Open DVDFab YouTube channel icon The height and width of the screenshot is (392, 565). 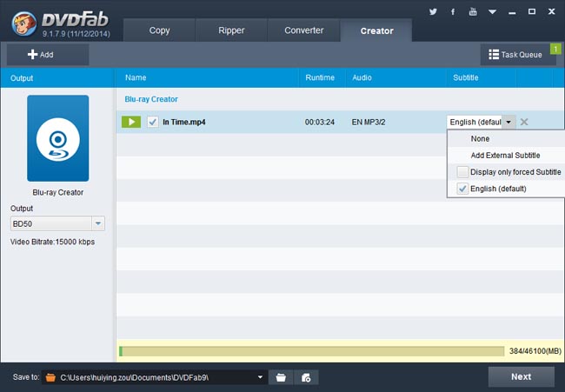tap(473, 12)
